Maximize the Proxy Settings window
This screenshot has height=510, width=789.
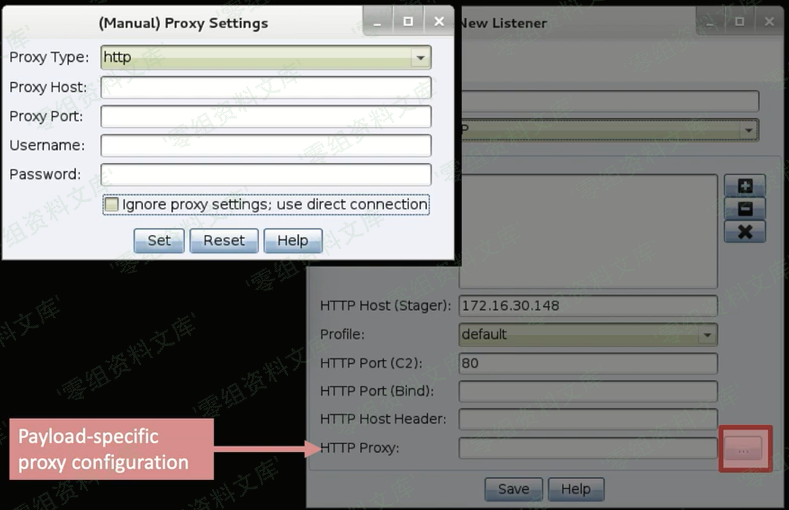click(408, 22)
